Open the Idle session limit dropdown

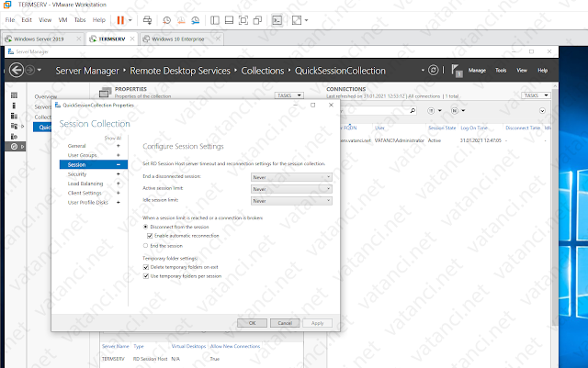[x=291, y=201]
